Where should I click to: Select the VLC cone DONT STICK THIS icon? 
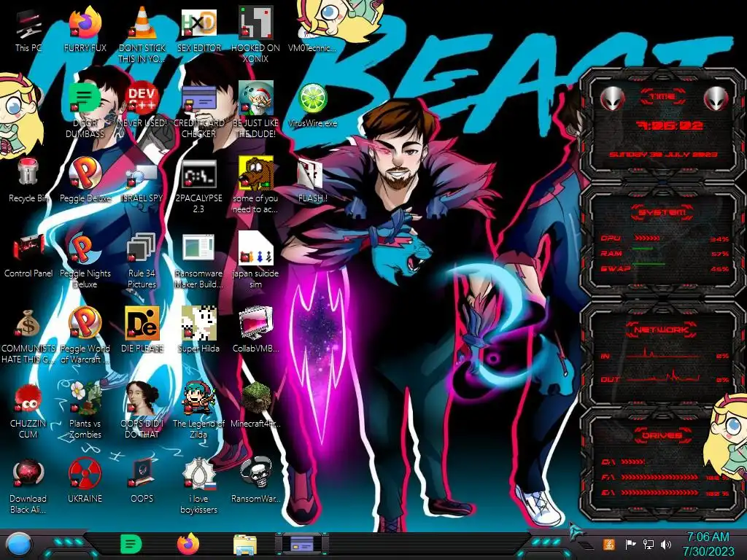142,36
